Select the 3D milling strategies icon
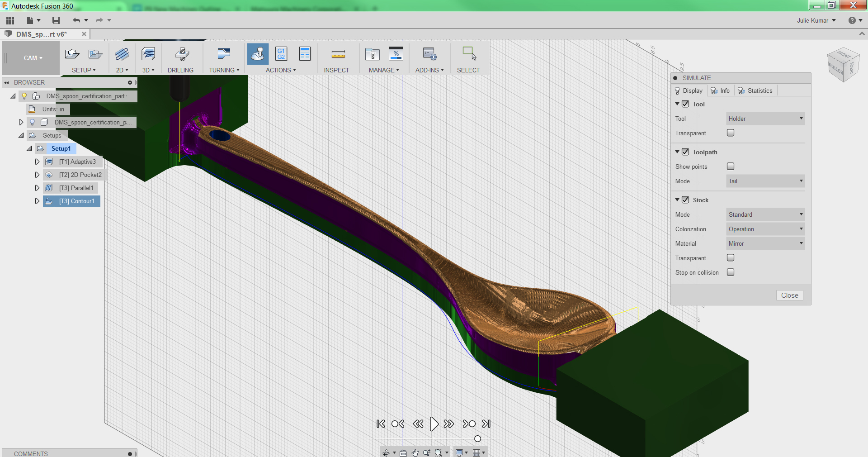 coord(148,54)
